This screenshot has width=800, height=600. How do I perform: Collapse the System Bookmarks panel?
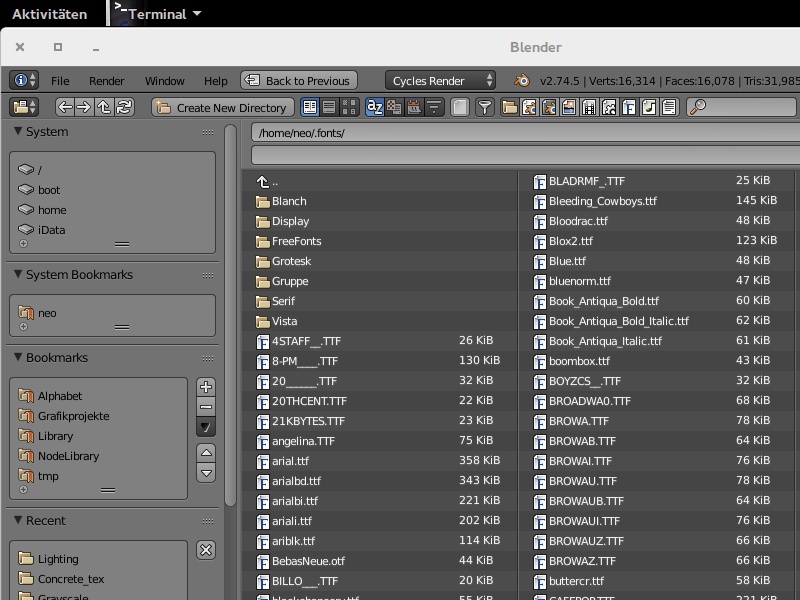tap(18, 274)
